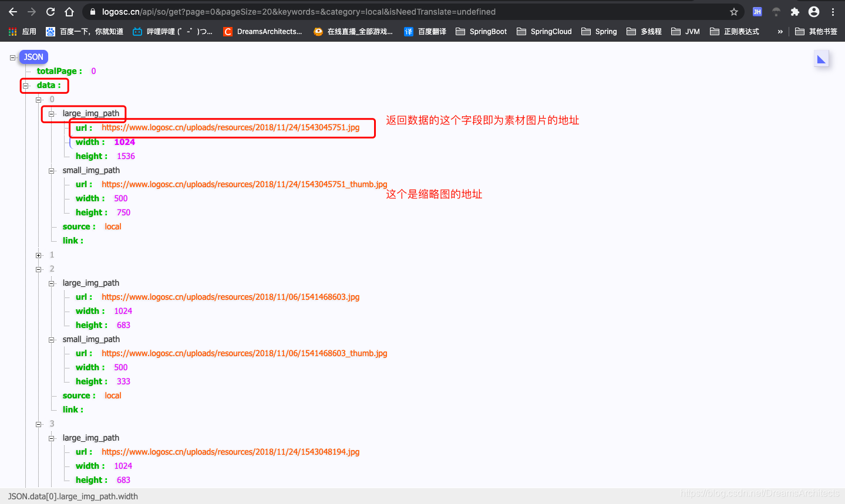Open the 在线直播_全部游戏 bookmark

353,32
